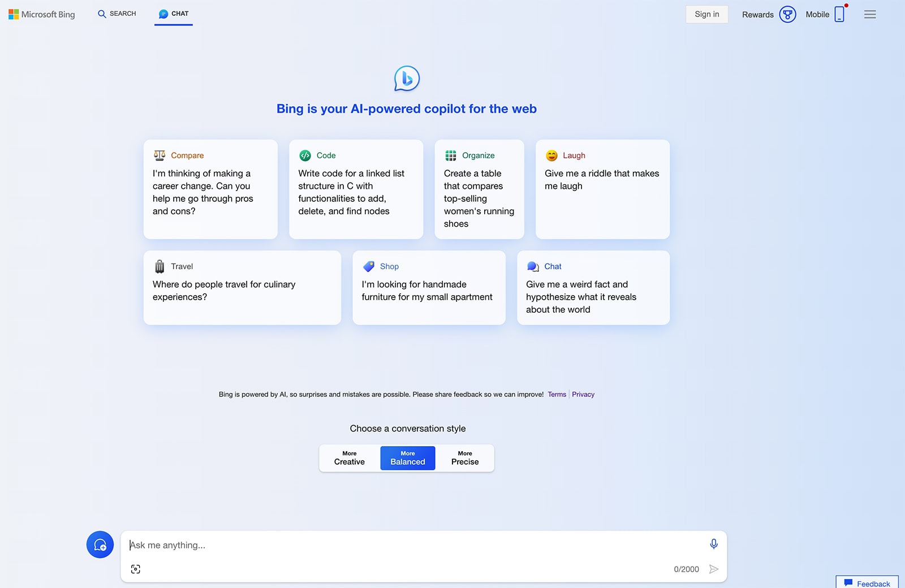Open the Terms link
Viewport: 905px width, 588px height.
pyautogui.click(x=557, y=395)
